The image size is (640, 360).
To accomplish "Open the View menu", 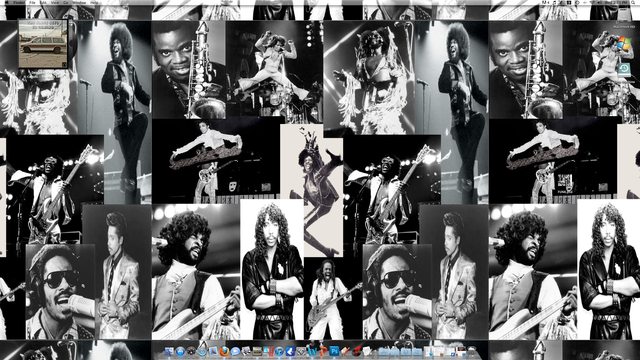I will pyautogui.click(x=54, y=2).
